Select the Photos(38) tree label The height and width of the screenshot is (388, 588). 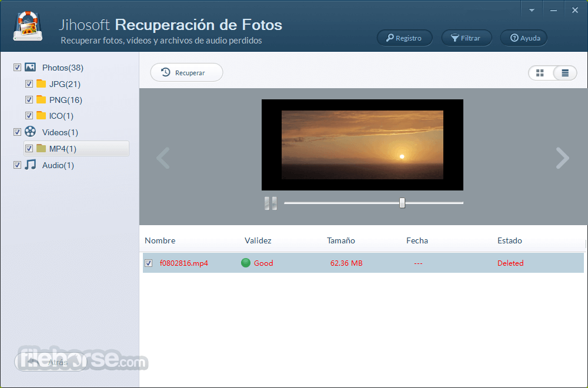(x=63, y=68)
